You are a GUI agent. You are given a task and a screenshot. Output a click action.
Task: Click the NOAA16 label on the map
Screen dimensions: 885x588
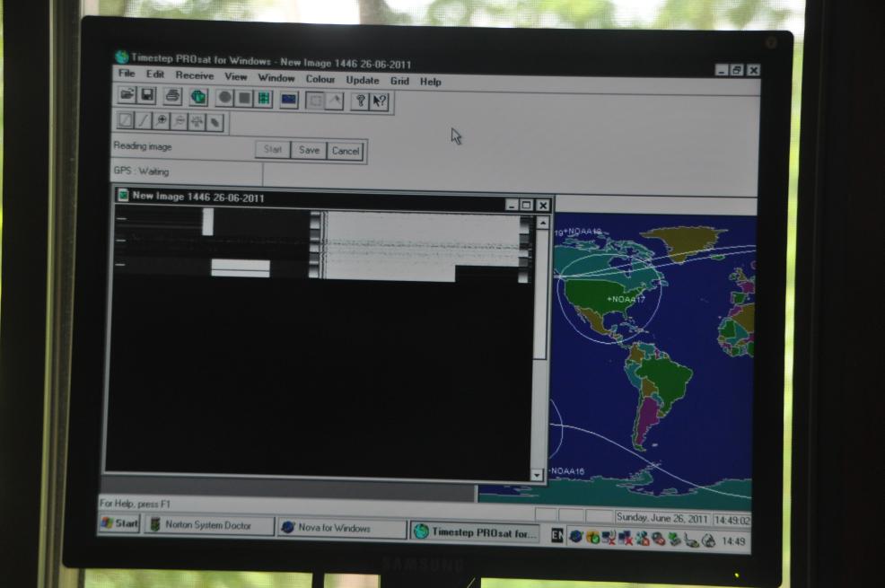pos(567,470)
